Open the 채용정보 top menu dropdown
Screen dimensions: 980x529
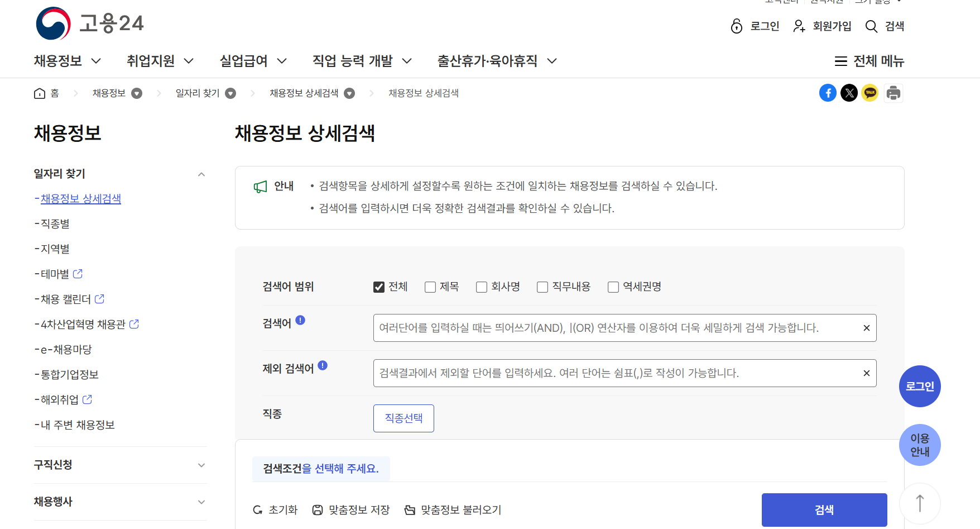(68, 61)
